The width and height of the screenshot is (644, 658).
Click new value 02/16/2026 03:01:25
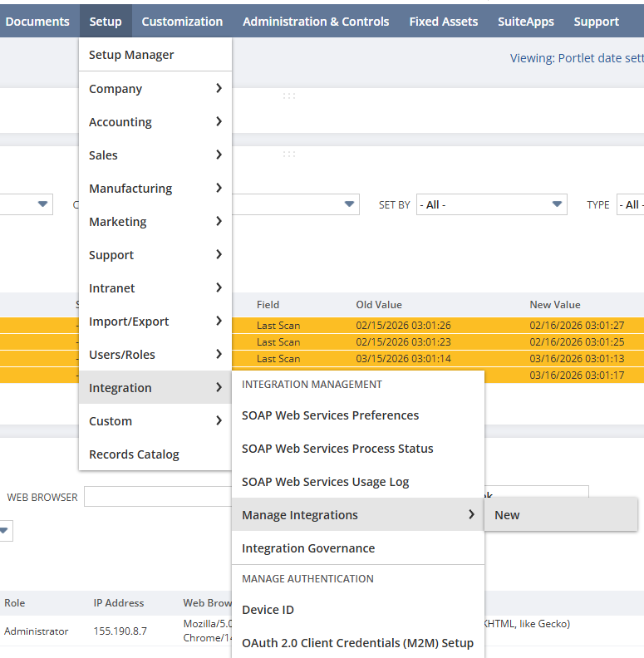pos(577,342)
